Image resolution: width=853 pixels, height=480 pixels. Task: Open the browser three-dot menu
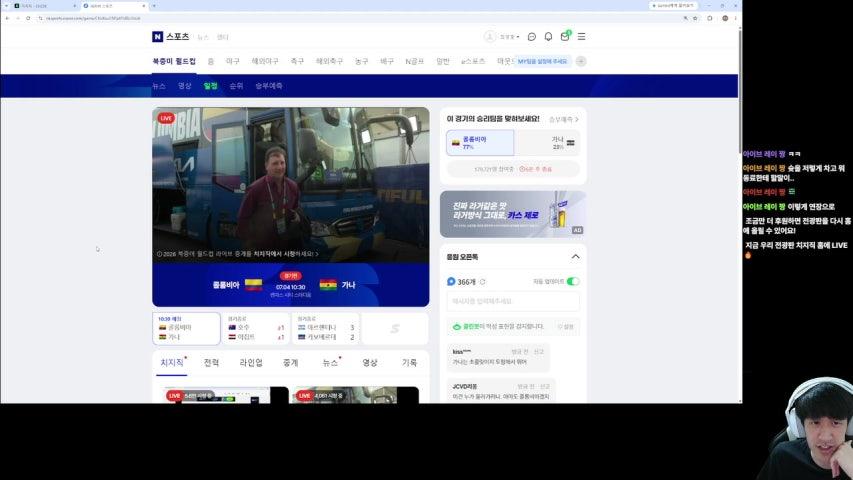click(735, 18)
